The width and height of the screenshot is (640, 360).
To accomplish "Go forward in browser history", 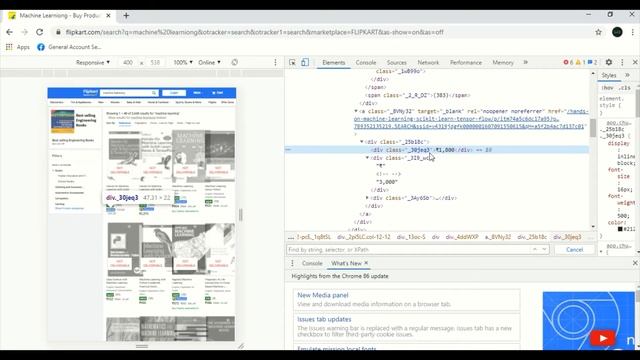I will [x=24, y=32].
